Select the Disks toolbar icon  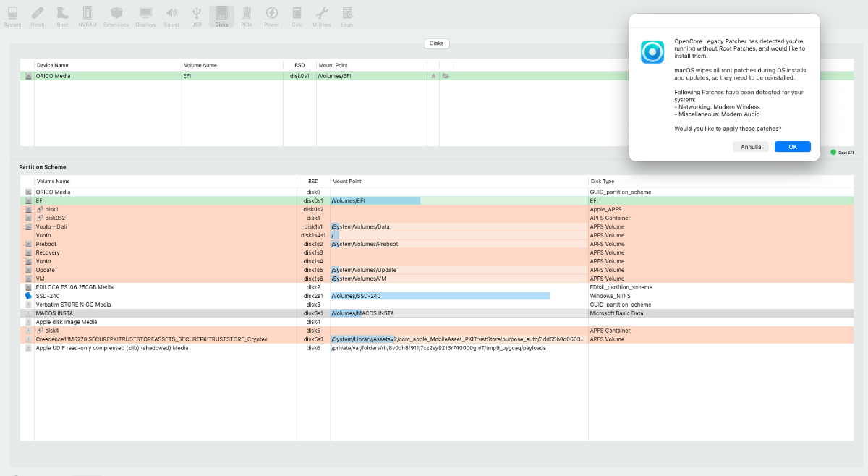221,15
